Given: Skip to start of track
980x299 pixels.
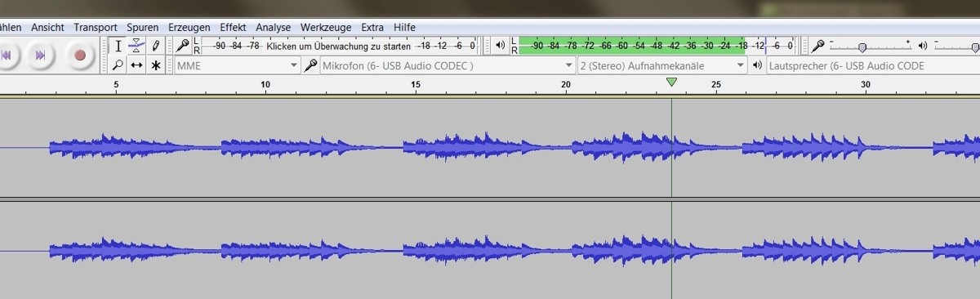Looking at the screenshot, I should (6, 56).
